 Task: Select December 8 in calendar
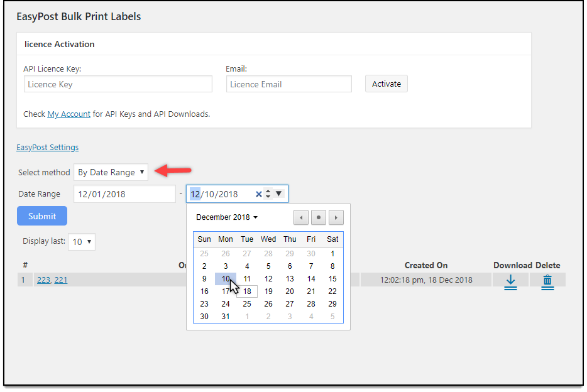[332, 266]
